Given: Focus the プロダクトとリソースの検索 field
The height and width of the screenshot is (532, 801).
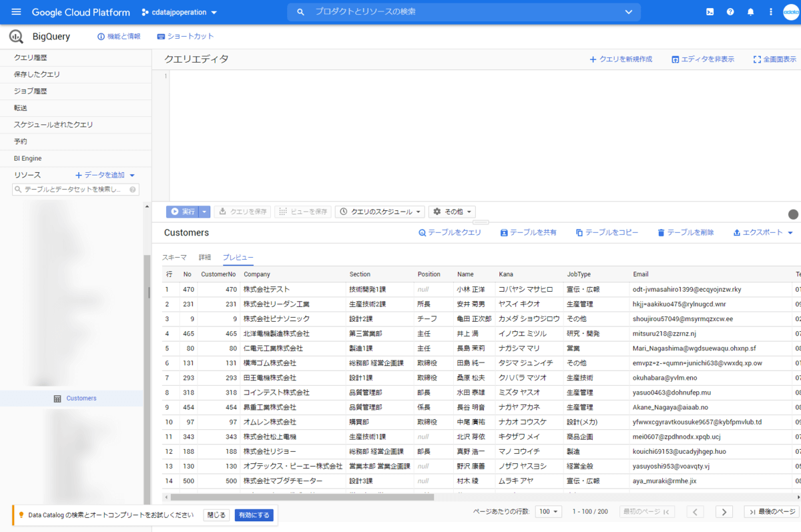Looking at the screenshot, I should pyautogui.click(x=464, y=12).
